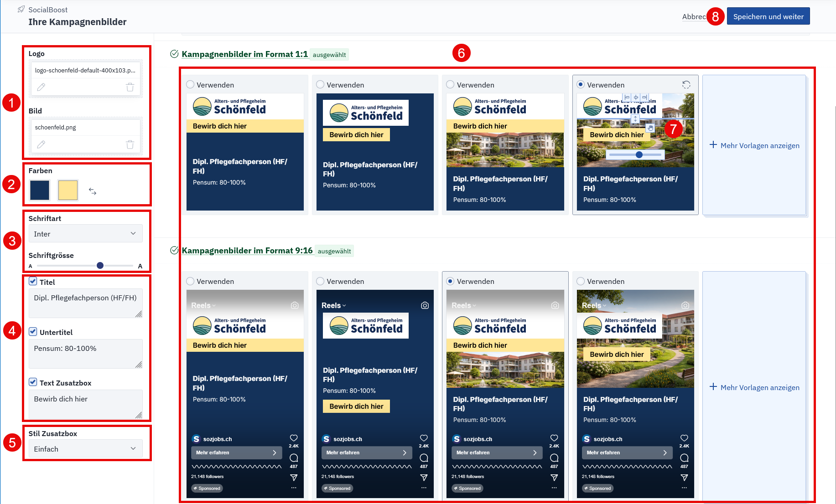Swap the two colors with arrows icon

[93, 191]
